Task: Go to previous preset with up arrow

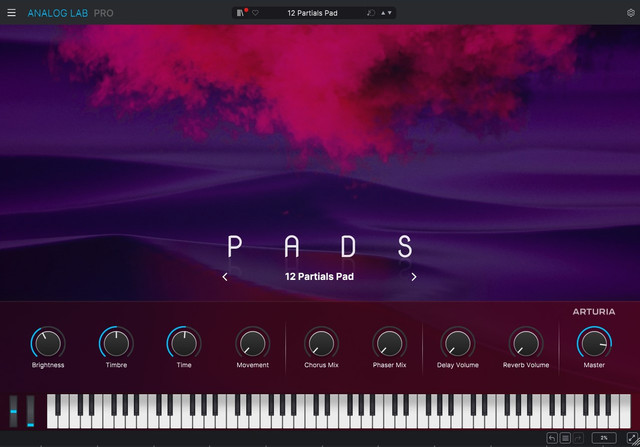Action: (383, 13)
